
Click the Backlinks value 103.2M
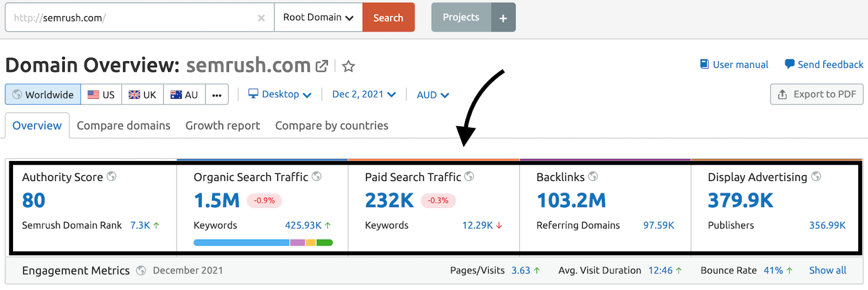coord(571,201)
